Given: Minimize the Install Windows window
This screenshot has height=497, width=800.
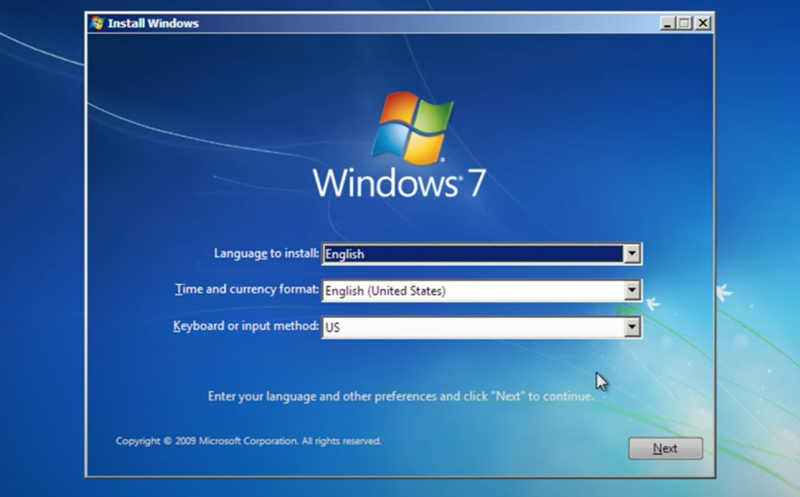Looking at the screenshot, I should 667,23.
